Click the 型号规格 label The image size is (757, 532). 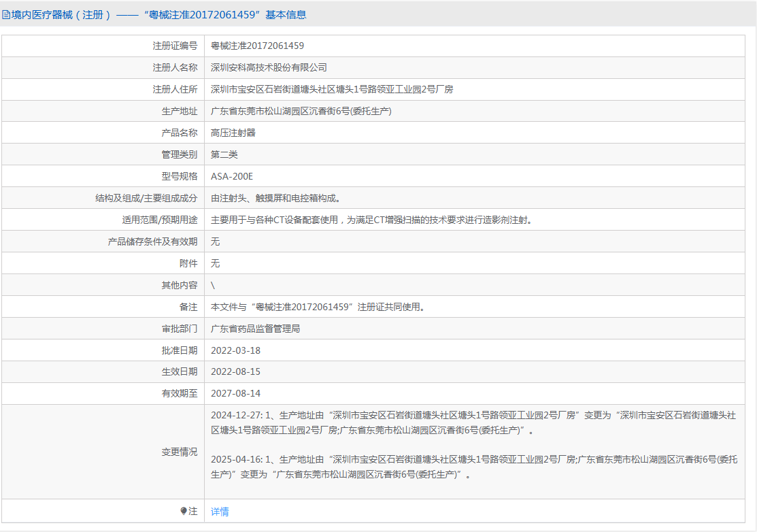coord(180,176)
